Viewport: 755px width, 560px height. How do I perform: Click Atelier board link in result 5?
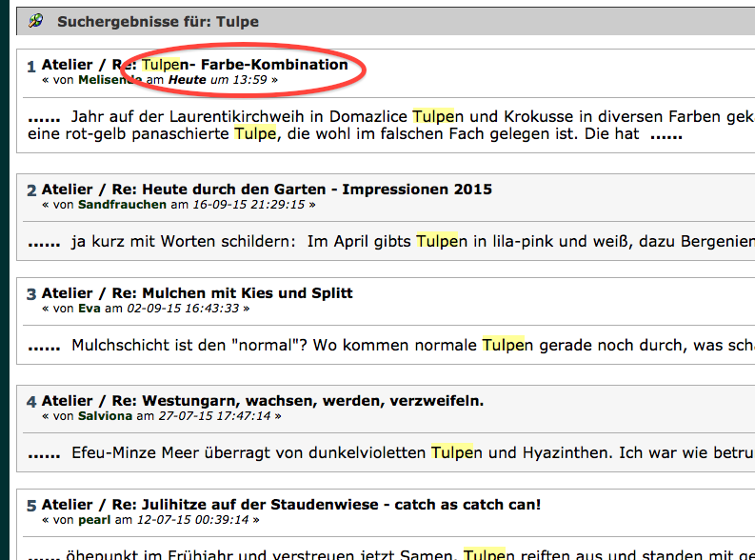point(67,504)
